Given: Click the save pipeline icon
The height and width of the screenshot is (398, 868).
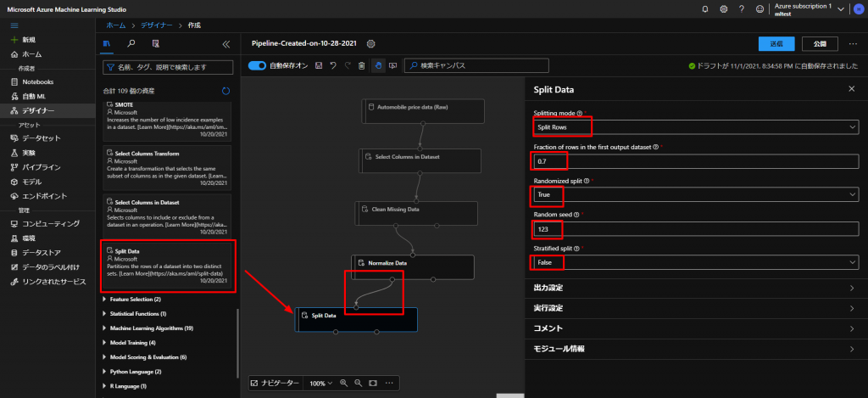Looking at the screenshot, I should [x=318, y=65].
